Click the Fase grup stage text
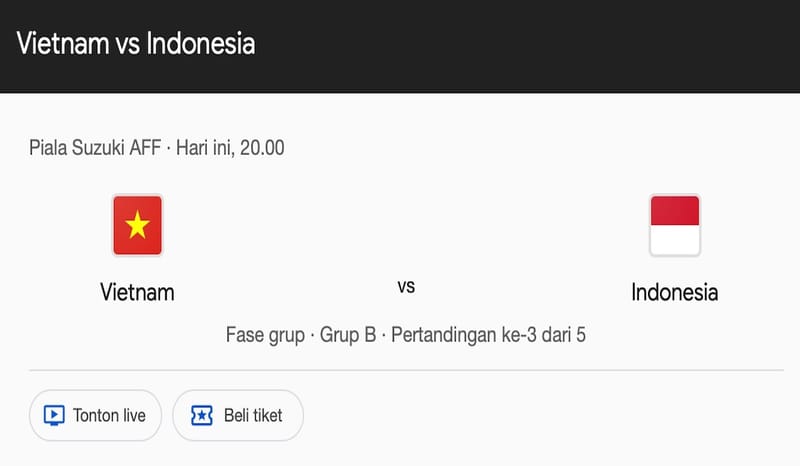The image size is (800, 466). 265,334
